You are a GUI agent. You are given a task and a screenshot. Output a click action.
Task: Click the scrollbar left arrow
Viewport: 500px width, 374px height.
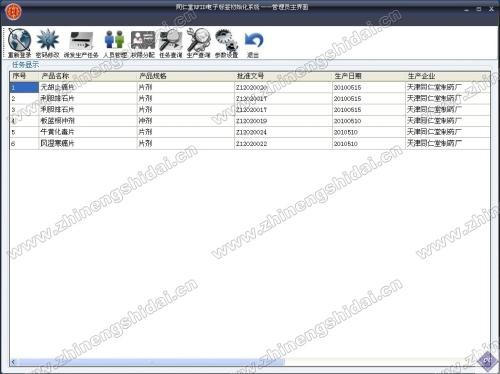coord(14,362)
